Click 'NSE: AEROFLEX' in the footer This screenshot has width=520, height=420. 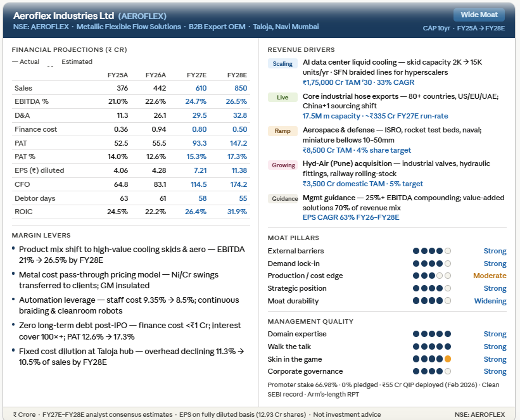(x=479, y=414)
